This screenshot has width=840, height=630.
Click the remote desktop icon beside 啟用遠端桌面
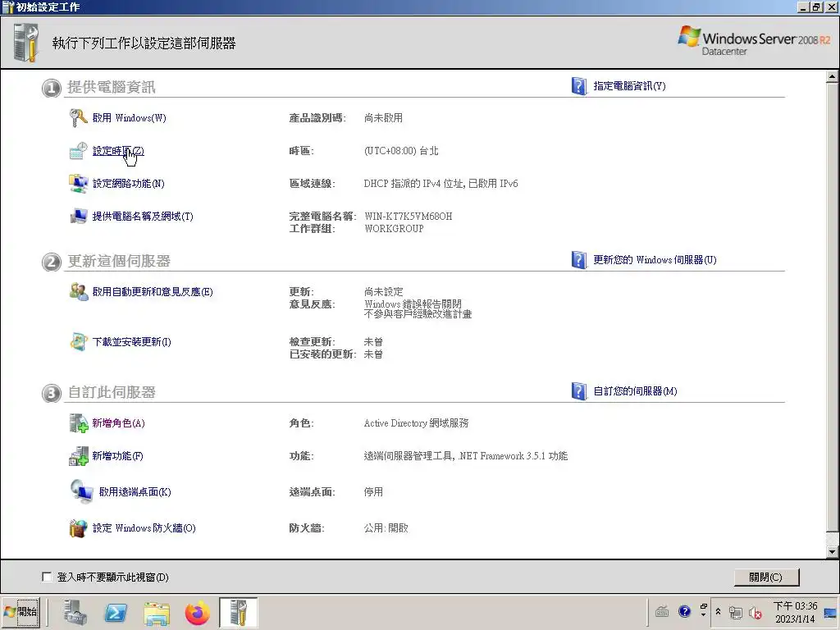82,492
